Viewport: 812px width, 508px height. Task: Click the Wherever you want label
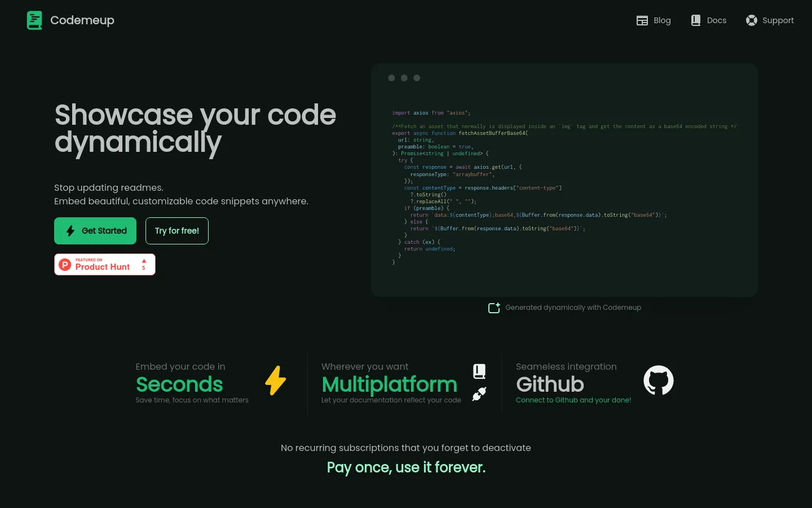coord(365,367)
